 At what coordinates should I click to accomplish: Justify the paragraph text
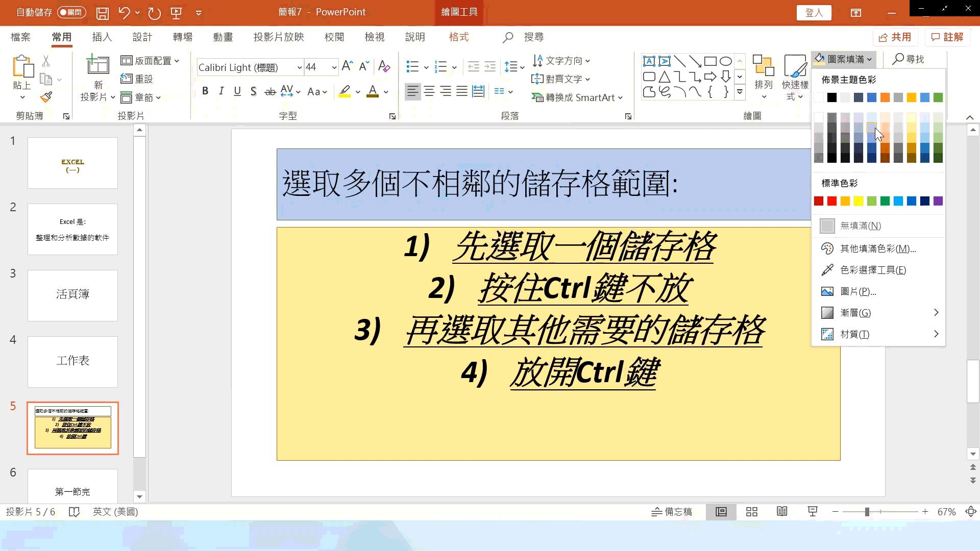coord(462,91)
